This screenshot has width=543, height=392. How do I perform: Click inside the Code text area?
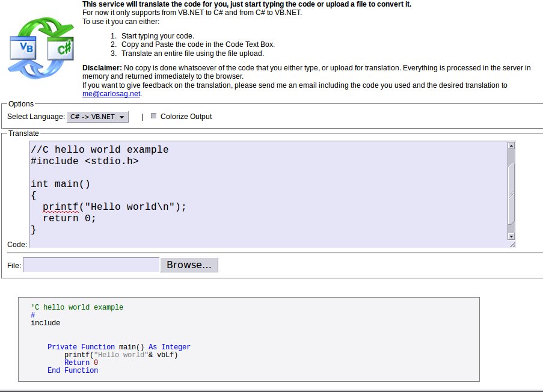[269, 194]
